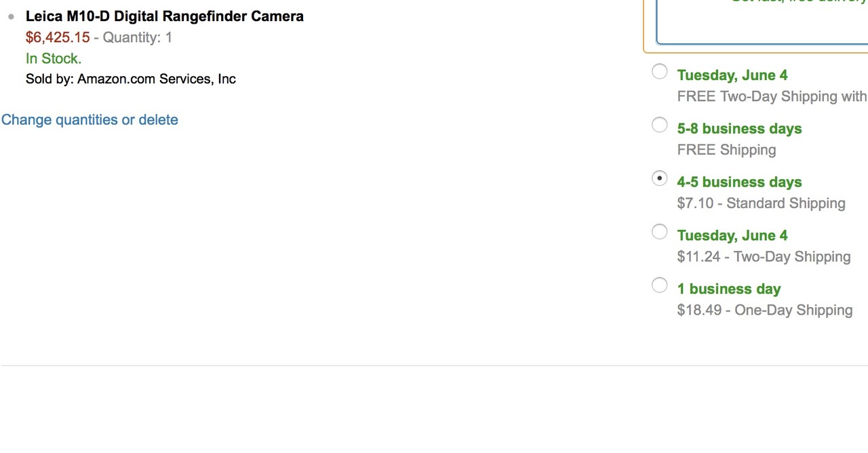Select the FREE Two-Day Shipping radio button
Screen dimensions: 868x453
pyautogui.click(x=659, y=72)
